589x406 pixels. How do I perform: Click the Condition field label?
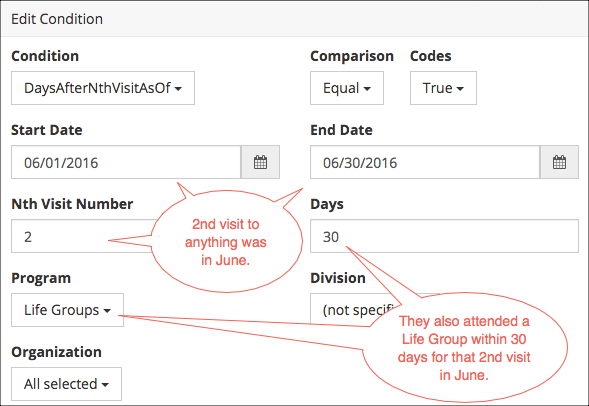(45, 56)
